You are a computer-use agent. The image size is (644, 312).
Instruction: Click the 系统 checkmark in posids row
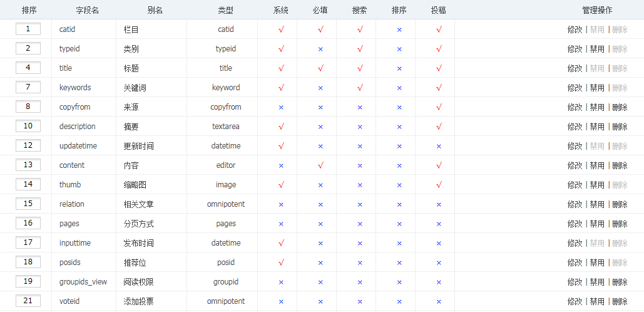(x=282, y=263)
